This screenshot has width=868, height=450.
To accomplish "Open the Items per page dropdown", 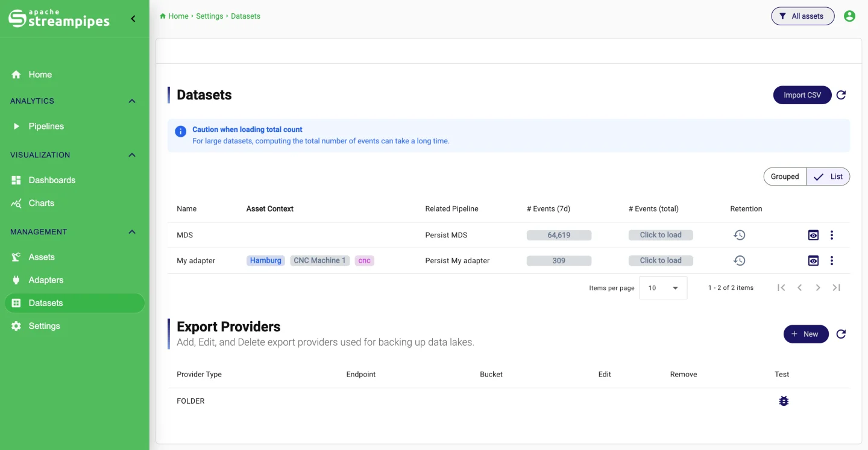I will (663, 288).
